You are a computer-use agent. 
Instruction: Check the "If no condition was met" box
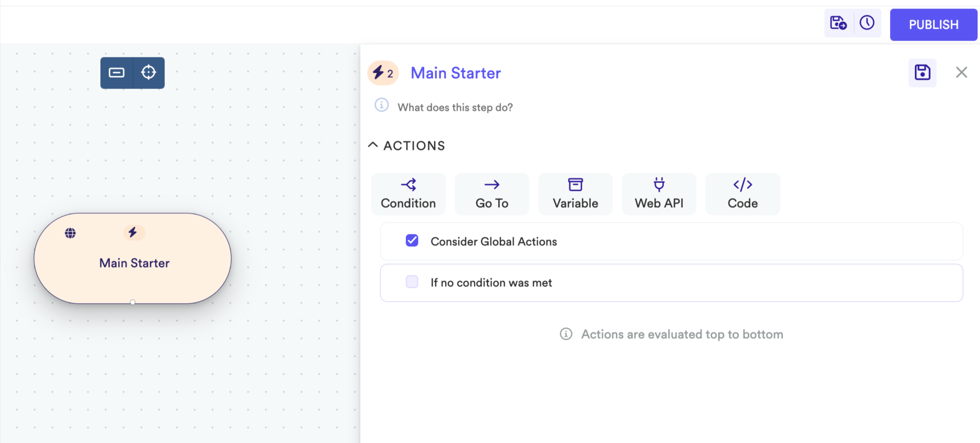(x=412, y=282)
